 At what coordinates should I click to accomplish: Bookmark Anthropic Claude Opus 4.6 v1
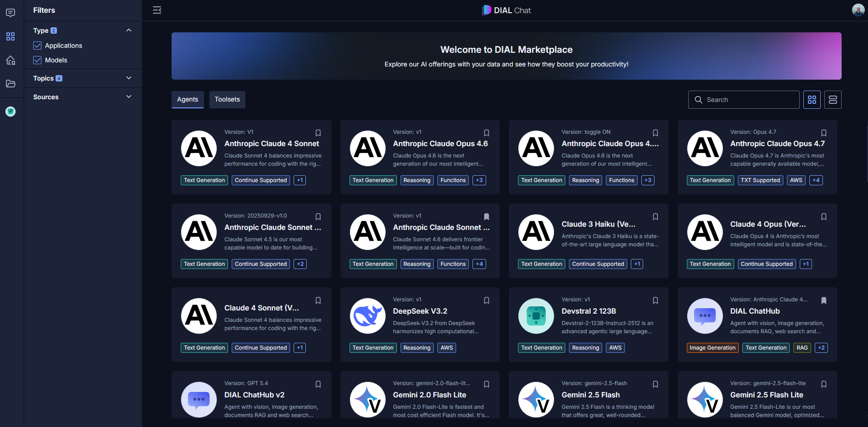[x=487, y=133]
